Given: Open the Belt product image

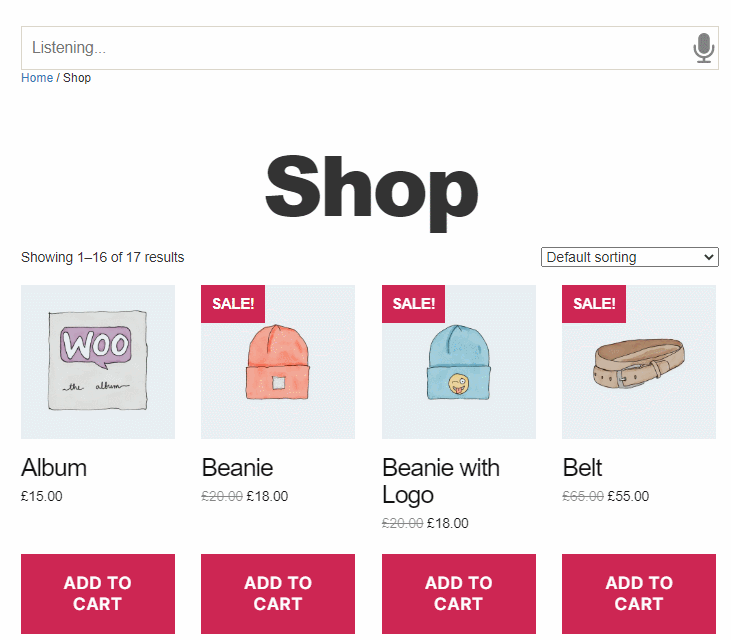Looking at the screenshot, I should (639, 362).
